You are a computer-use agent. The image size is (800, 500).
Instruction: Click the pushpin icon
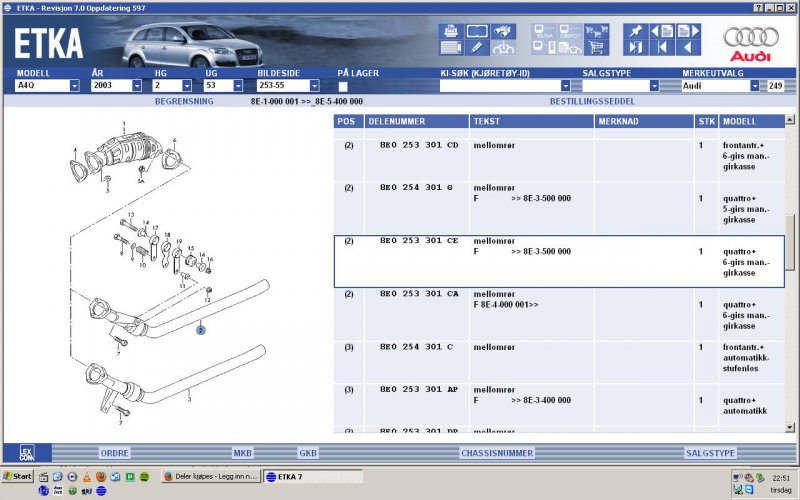(636, 31)
